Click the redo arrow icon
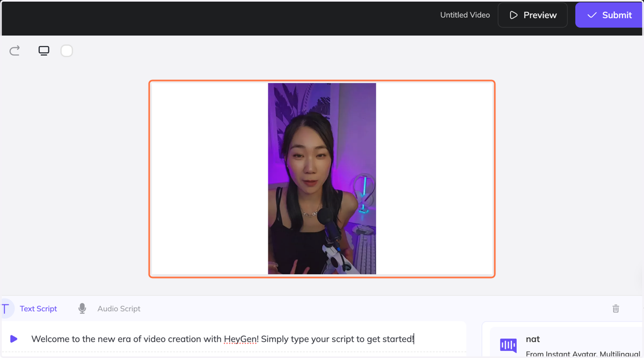Screen dimensions: 644x358 [x=14, y=50]
